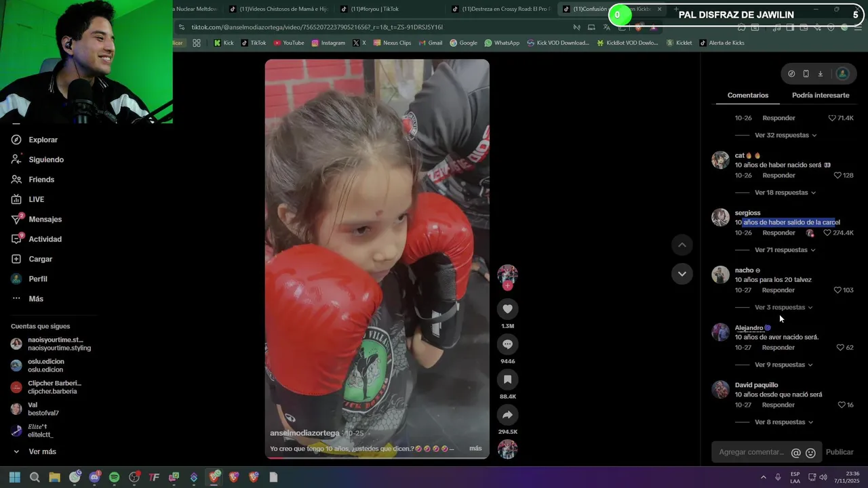Image resolution: width=868 pixels, height=488 pixels.
Task: Open Discord from the Windows taskbar
Action: 94,477
